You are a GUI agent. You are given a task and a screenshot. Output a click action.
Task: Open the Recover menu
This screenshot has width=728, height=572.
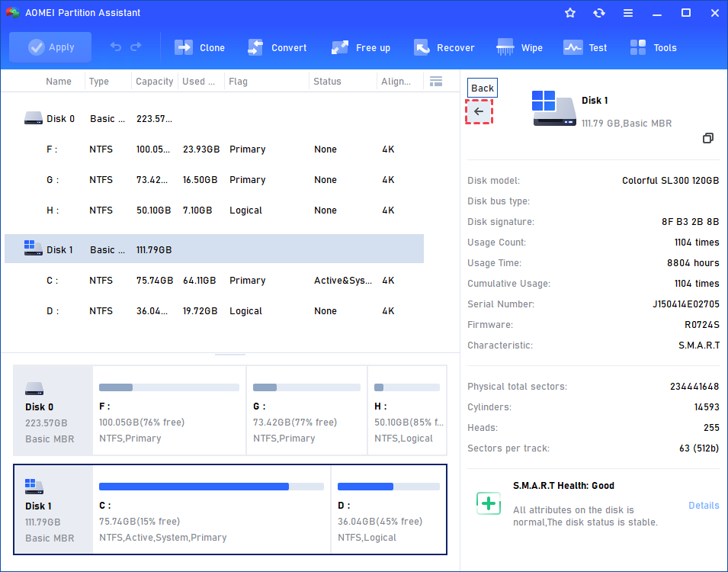coord(444,47)
